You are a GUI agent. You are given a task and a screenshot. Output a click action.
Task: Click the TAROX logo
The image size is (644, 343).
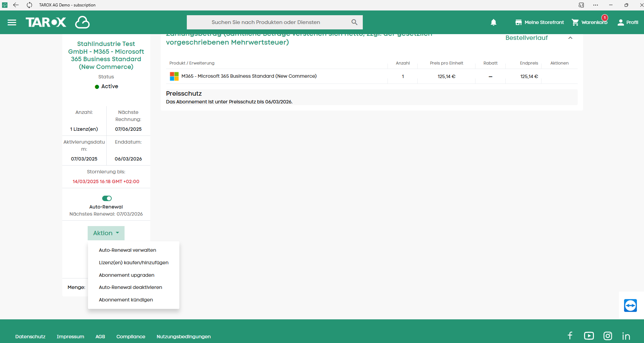pos(46,22)
